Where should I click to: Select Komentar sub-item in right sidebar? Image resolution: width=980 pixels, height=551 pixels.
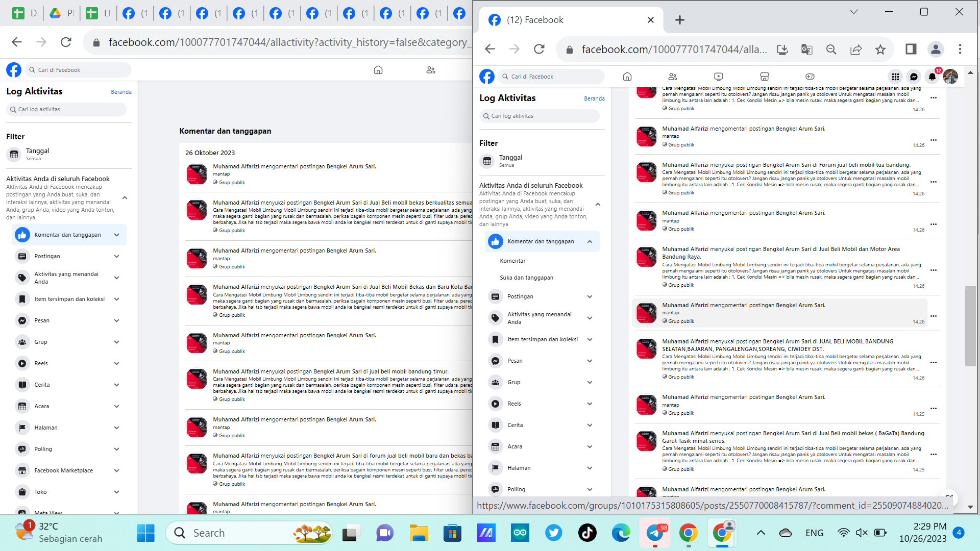coord(512,261)
